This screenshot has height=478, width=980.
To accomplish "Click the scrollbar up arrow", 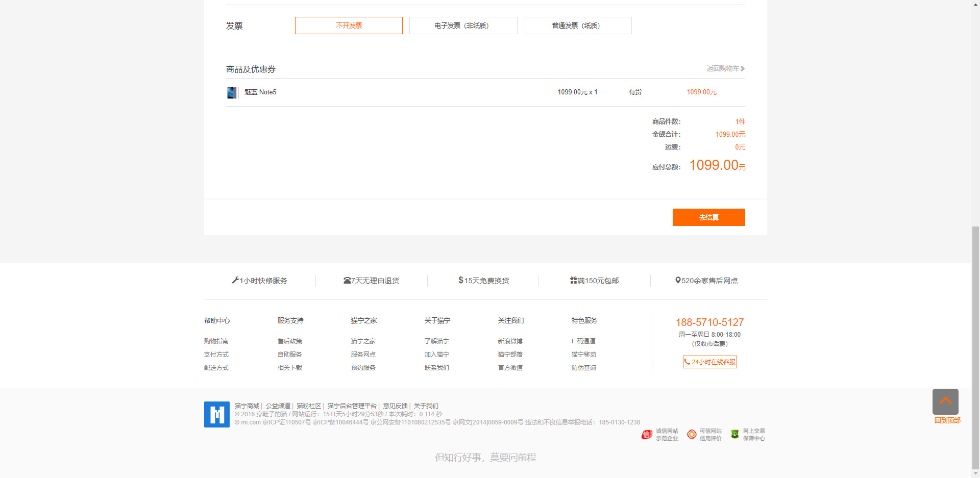I will 975,4.
